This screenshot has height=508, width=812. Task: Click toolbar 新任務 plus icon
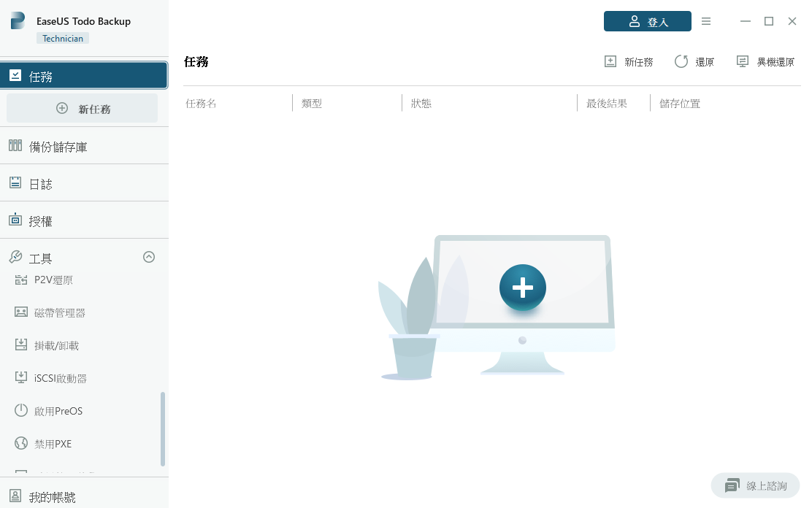click(x=610, y=61)
